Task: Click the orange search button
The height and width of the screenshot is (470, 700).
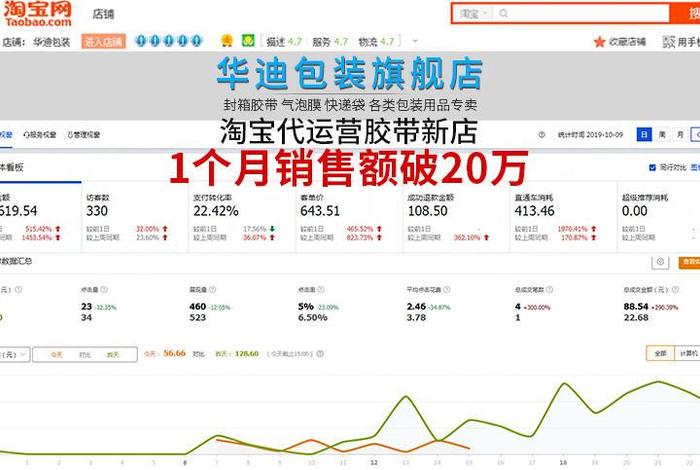Action: (x=686, y=13)
